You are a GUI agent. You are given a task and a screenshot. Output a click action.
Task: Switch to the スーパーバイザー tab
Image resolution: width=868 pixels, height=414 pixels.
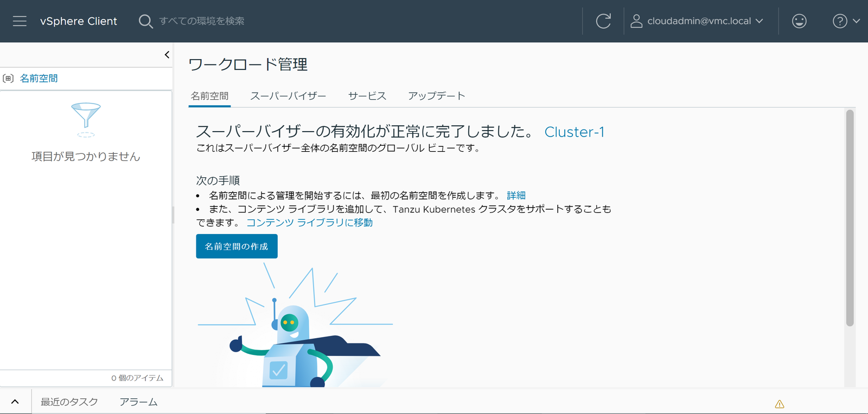tap(288, 96)
